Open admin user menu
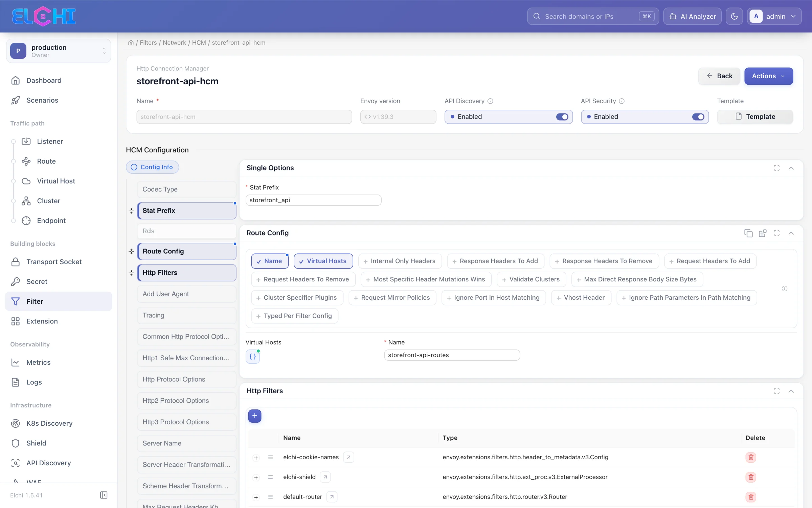Image resolution: width=812 pixels, height=508 pixels. 774,16
